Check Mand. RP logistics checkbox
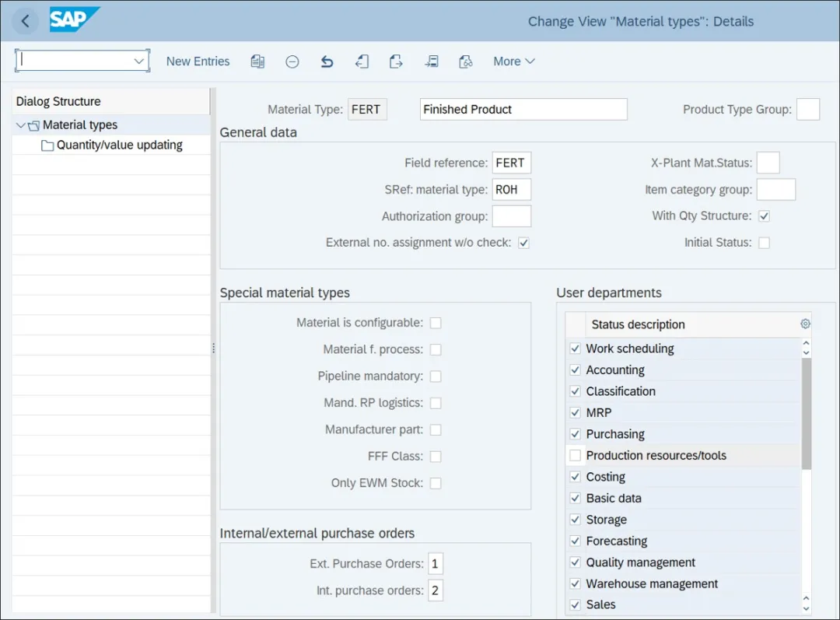Viewport: 840px width, 620px height. [x=436, y=403]
